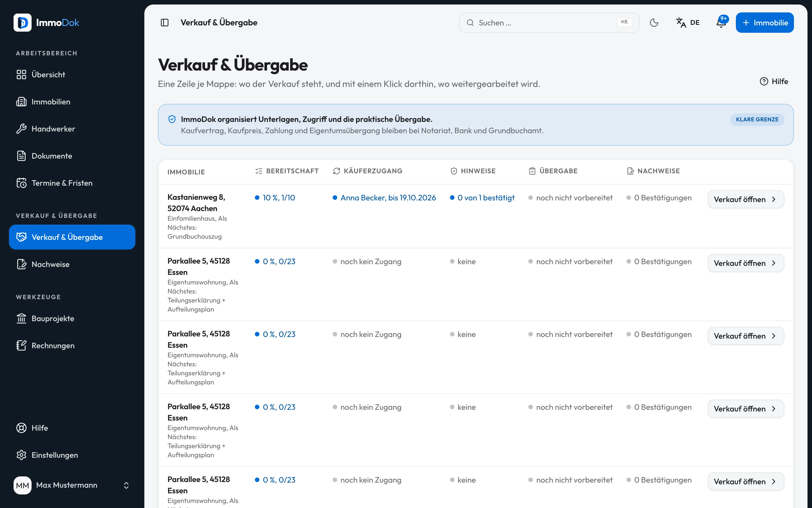Click the MM user avatar
This screenshot has height=508, width=812.
(23, 485)
